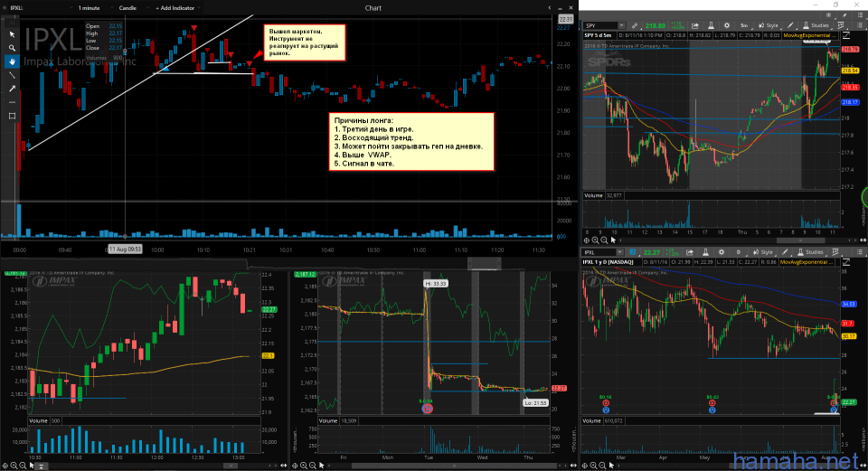Image resolution: width=868 pixels, height=471 pixels.
Task: Select the arrow drawing tool
Action: [12, 89]
